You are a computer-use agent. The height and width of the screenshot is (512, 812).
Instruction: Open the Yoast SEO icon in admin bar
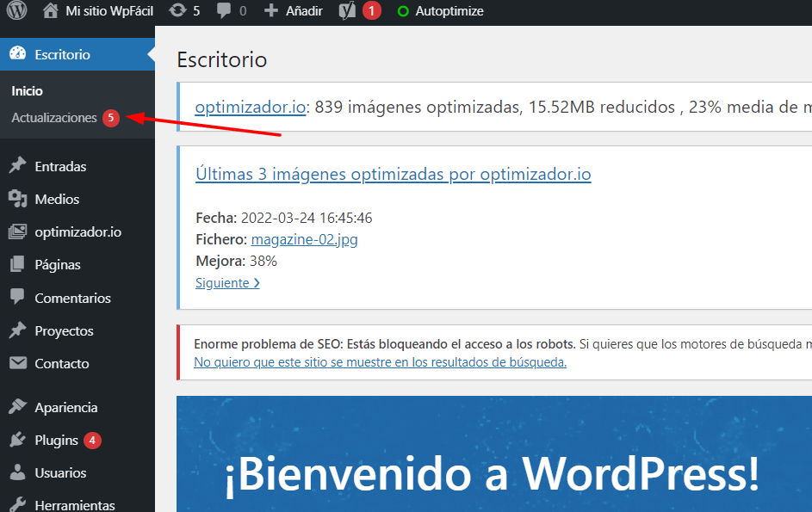[x=347, y=10]
